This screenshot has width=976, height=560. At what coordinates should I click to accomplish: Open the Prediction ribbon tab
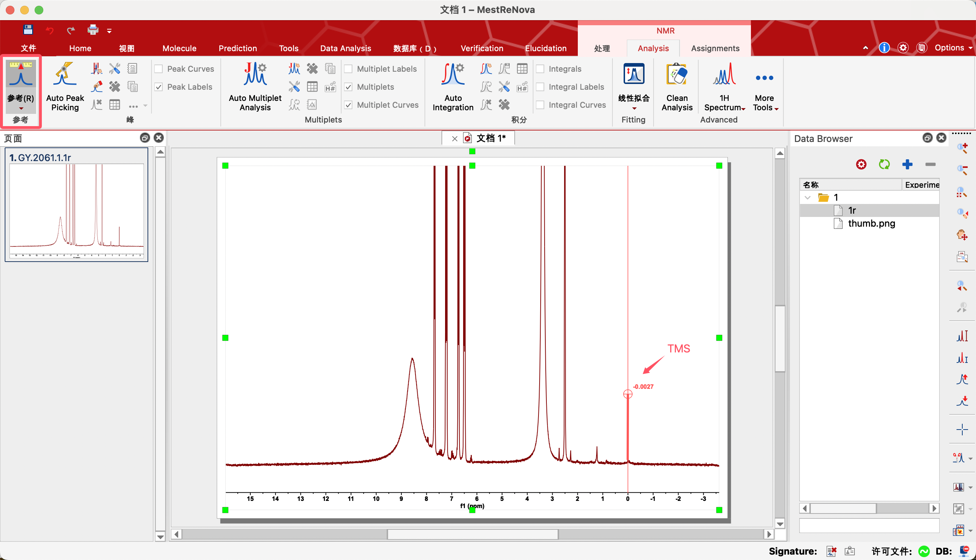coord(237,48)
